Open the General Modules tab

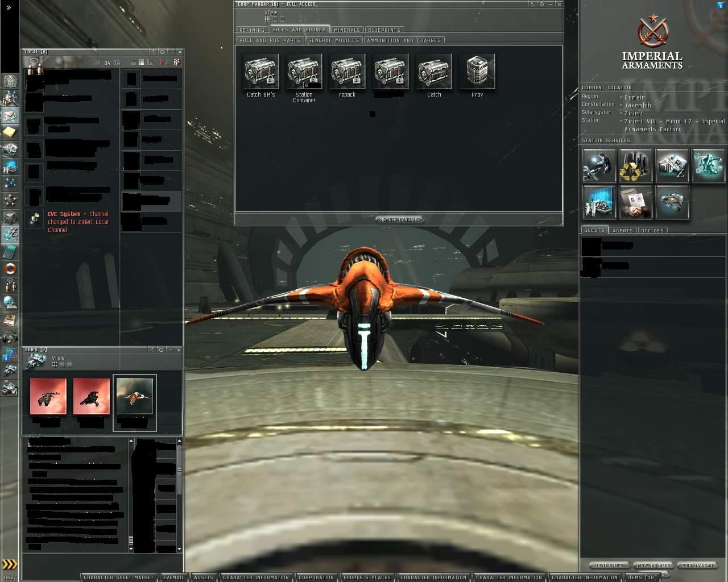334,40
